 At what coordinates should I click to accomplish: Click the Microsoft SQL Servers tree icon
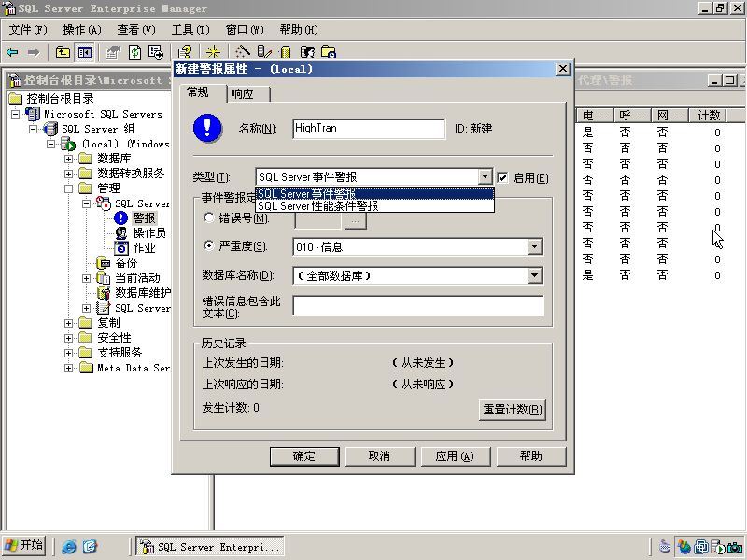coord(33,114)
